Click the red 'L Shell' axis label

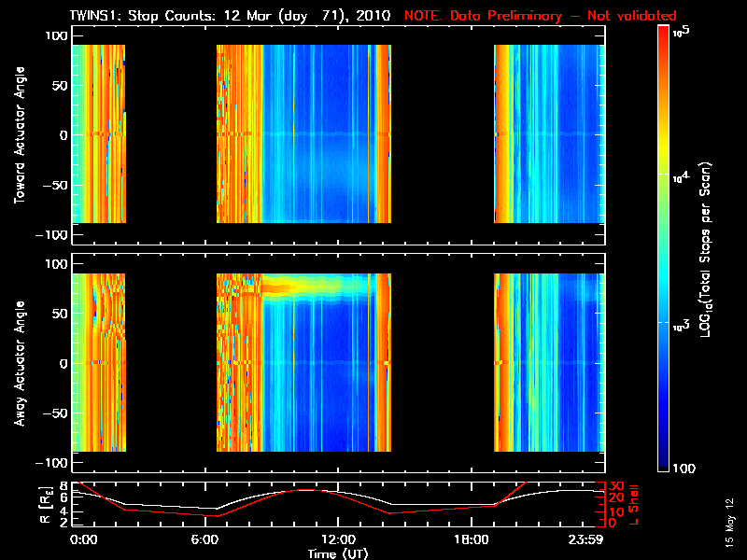point(634,504)
